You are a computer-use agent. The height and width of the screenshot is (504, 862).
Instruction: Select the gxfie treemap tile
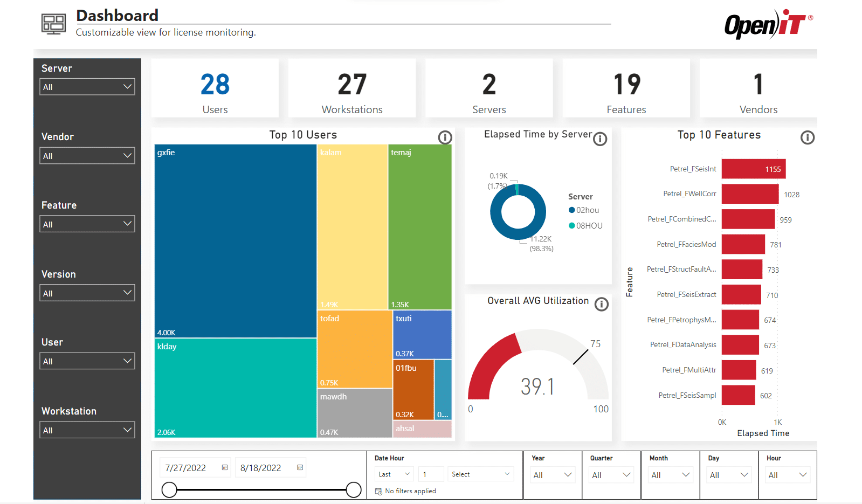click(236, 241)
